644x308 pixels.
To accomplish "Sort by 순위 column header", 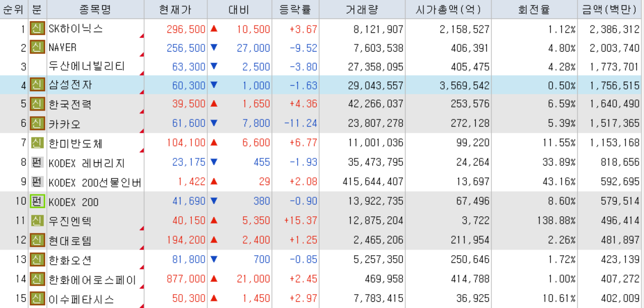I will [x=14, y=9].
